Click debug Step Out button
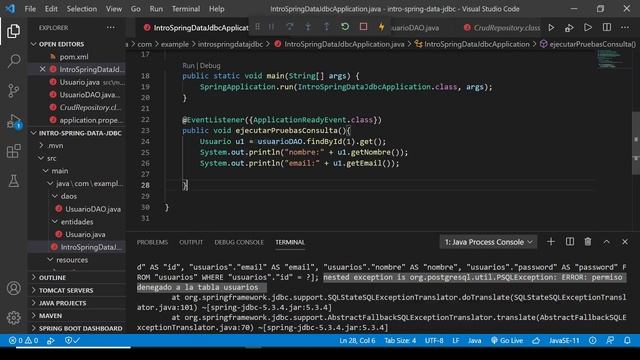Image resolution: width=640 pixels, height=360 pixels. [327, 27]
